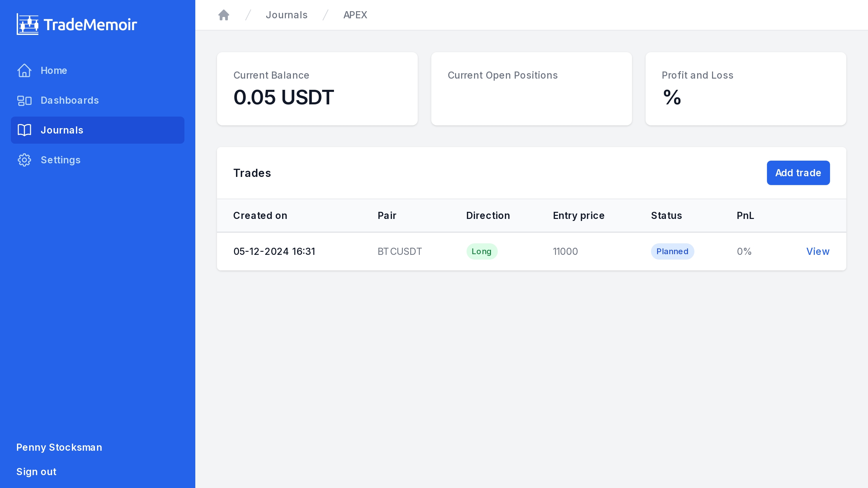The width and height of the screenshot is (868, 488).
Task: Select the Journals menu item
Action: tap(98, 130)
